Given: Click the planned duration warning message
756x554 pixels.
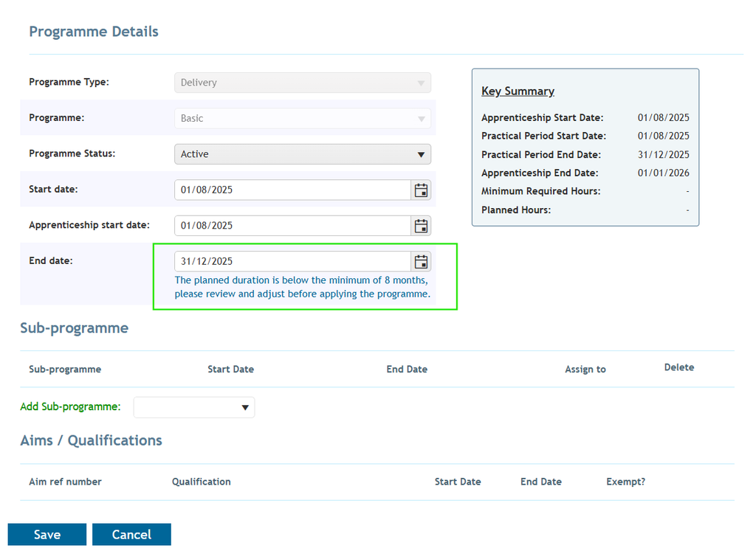Looking at the screenshot, I should (x=302, y=287).
